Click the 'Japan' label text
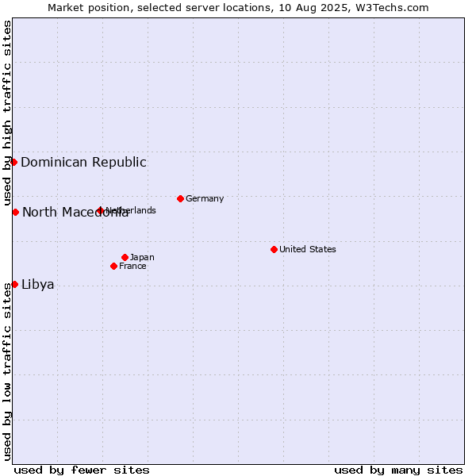476x476 pixels. point(142,257)
